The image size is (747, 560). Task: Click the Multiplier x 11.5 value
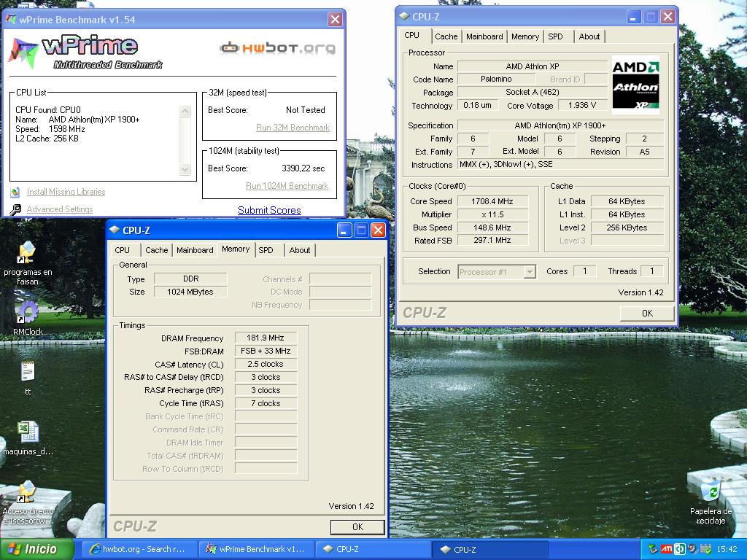[492, 214]
